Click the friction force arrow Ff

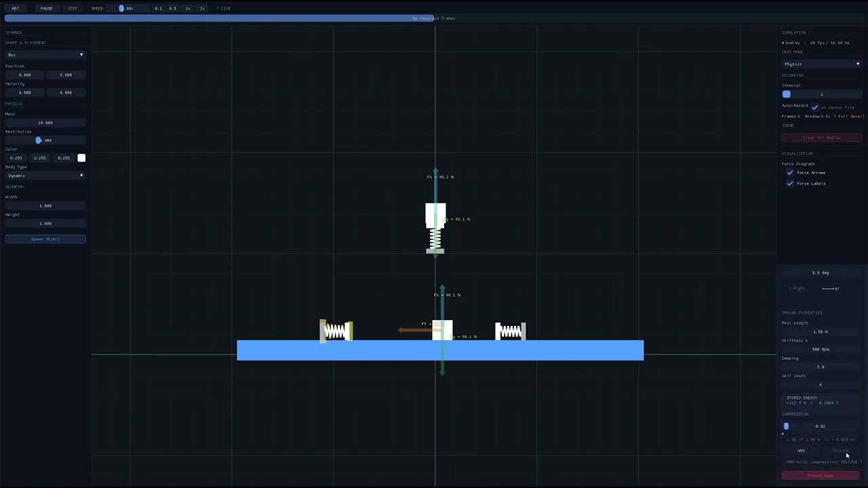coord(415,330)
